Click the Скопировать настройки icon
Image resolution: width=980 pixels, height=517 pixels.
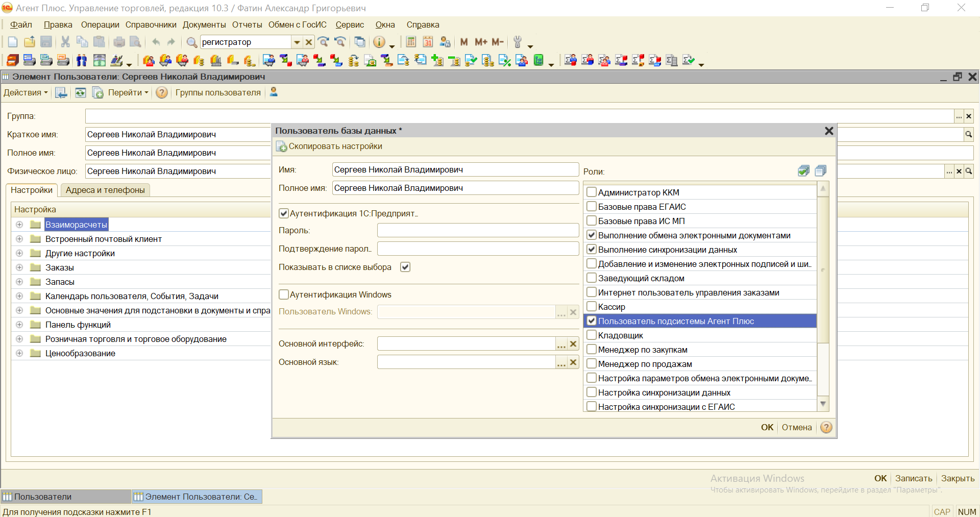point(281,146)
